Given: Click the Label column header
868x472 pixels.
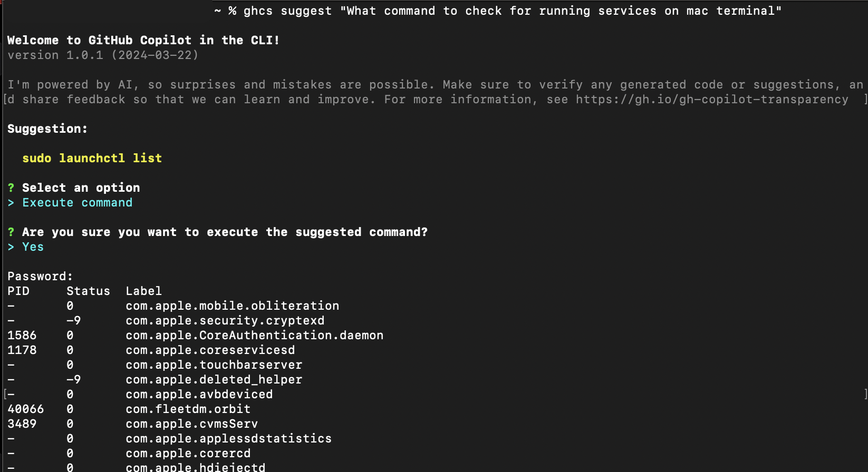Looking at the screenshot, I should point(144,291).
